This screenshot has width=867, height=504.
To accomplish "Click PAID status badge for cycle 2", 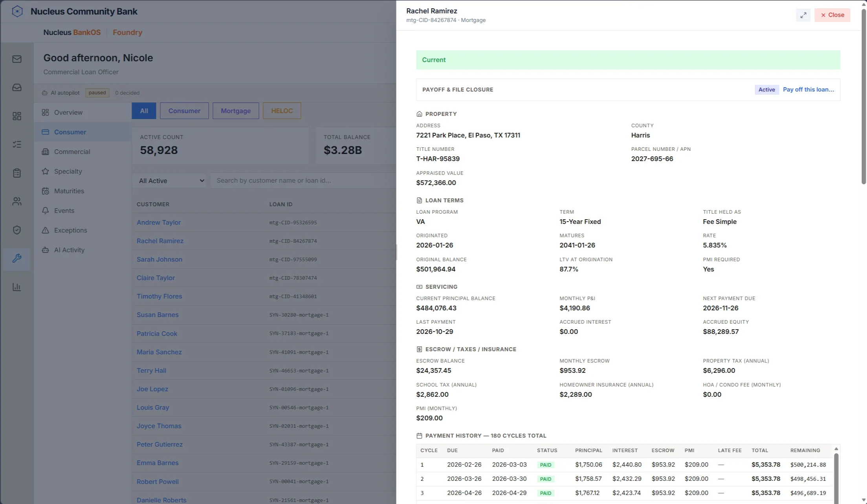I will [x=545, y=479].
